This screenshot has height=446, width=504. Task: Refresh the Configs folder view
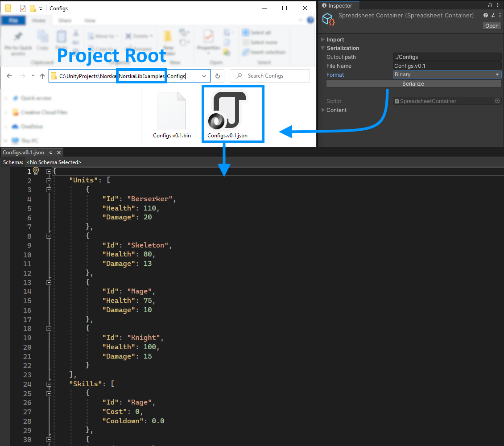[x=218, y=76]
